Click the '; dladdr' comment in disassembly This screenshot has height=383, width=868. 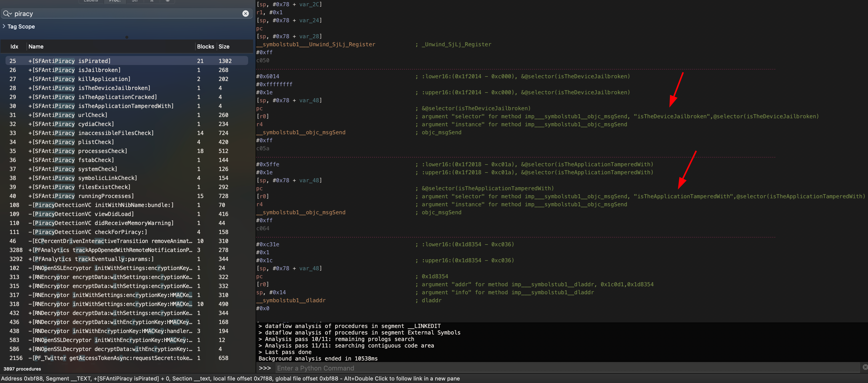point(428,300)
